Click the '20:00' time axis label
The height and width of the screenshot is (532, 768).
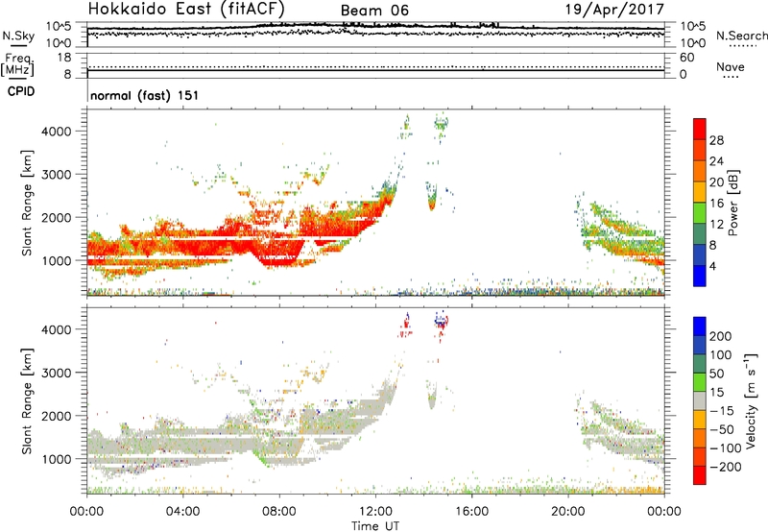coord(567,512)
